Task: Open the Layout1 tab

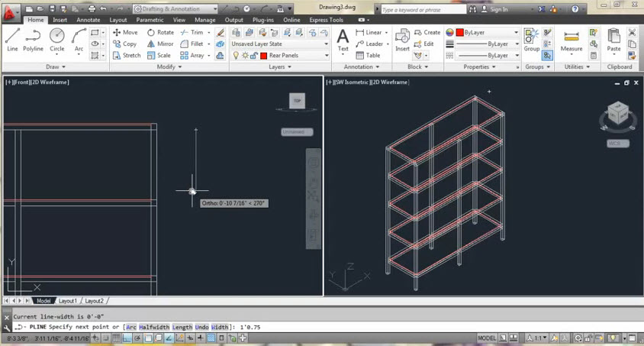Action: pyautogui.click(x=68, y=301)
